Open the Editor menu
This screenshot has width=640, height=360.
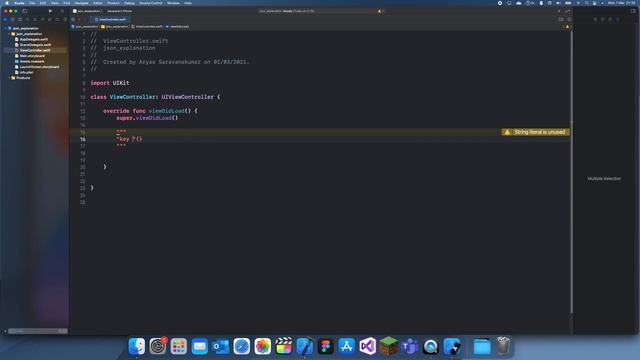point(98,3)
